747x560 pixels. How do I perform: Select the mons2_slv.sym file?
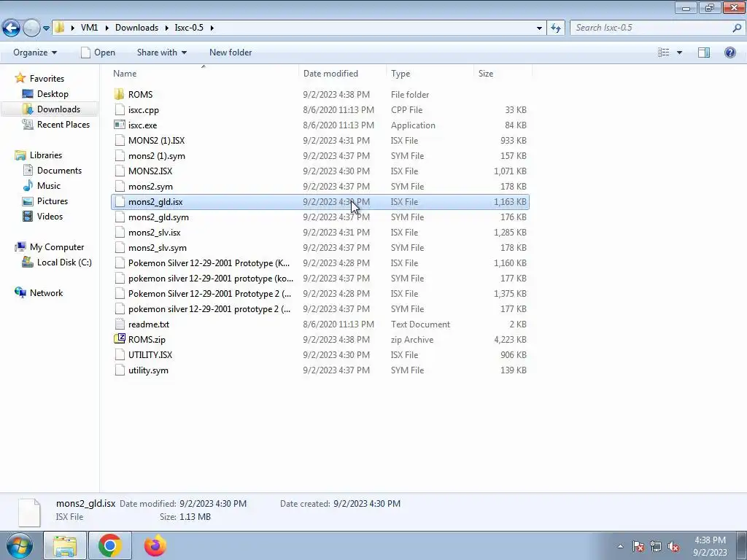tap(158, 248)
